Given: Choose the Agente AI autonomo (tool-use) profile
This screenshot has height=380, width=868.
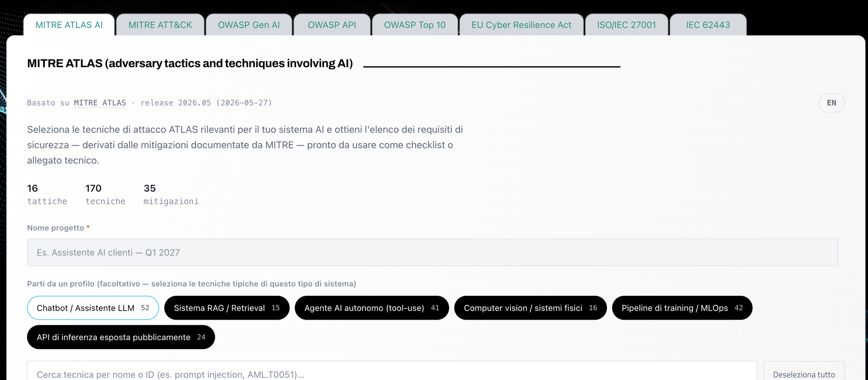Looking at the screenshot, I should 372,308.
